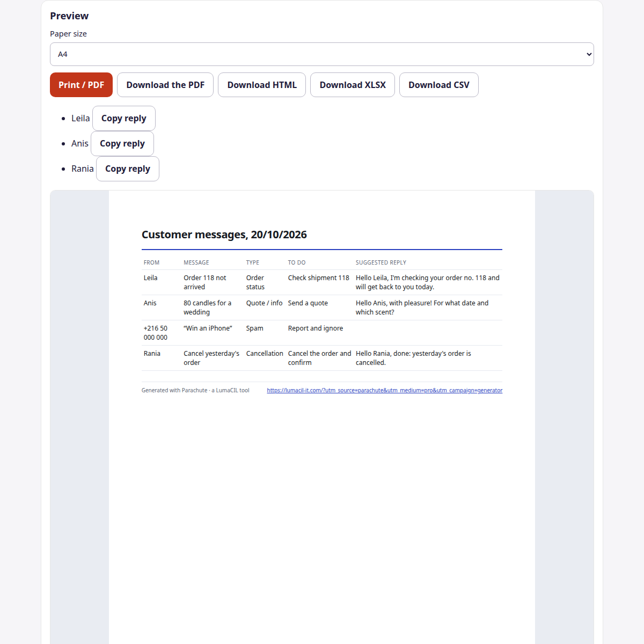This screenshot has width=644, height=644.
Task: Click the MESSAGE column header
Action: [x=196, y=262]
